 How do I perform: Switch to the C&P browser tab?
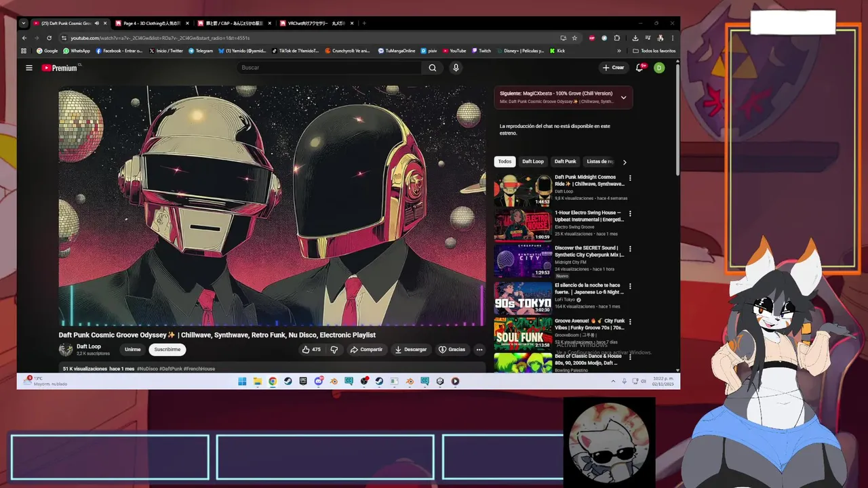pyautogui.click(x=234, y=23)
